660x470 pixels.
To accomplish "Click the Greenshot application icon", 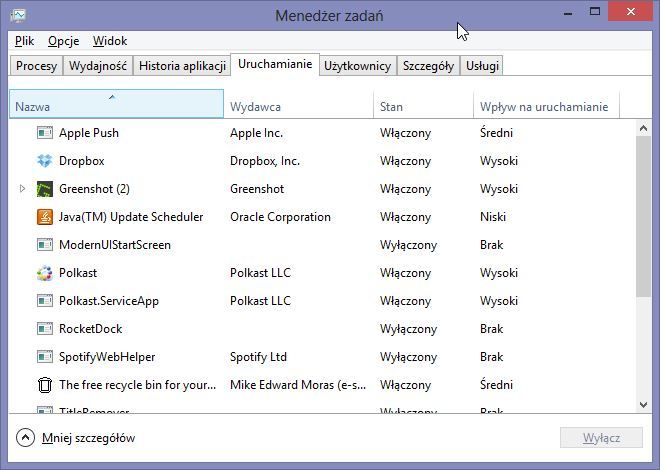I will [45, 189].
